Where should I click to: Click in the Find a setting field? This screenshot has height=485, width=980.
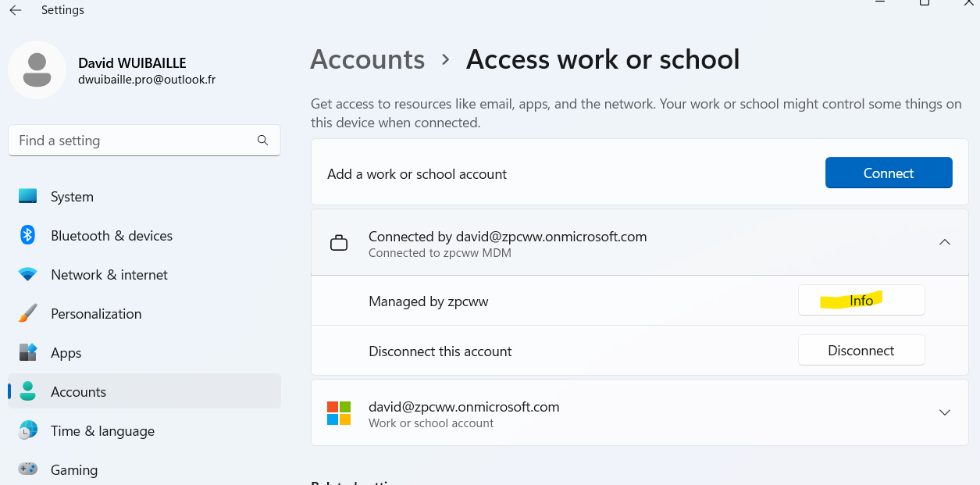pos(144,141)
